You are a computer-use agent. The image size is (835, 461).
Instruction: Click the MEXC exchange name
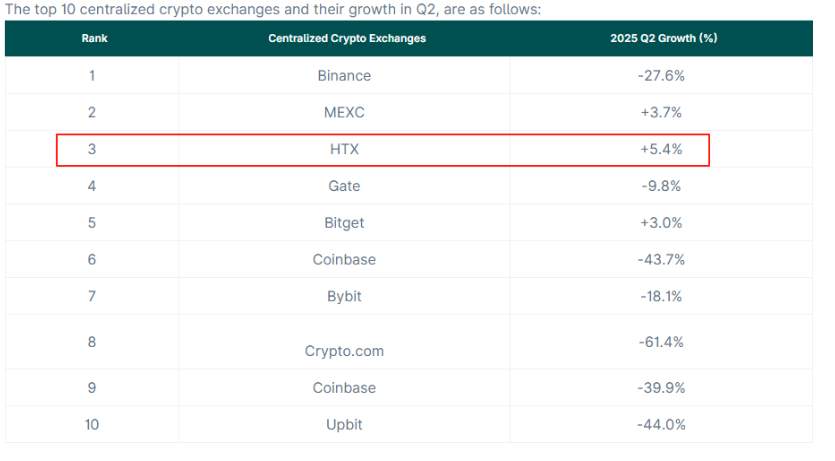344,112
